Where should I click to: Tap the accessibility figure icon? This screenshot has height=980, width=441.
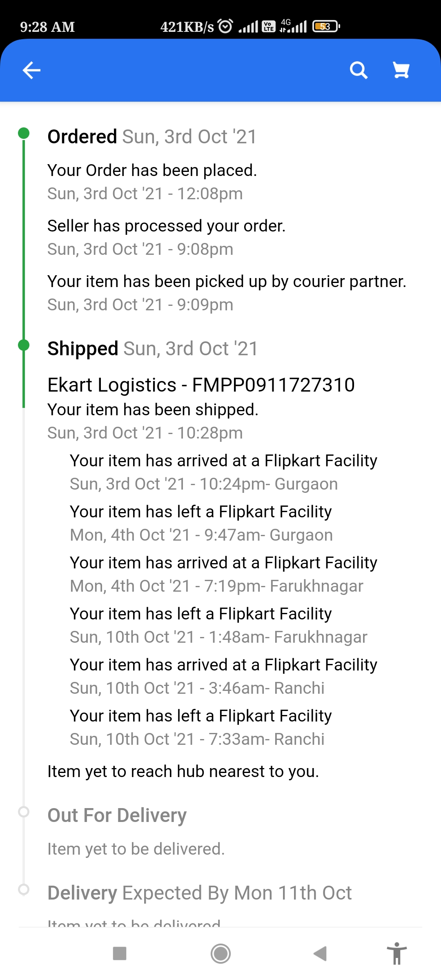pyautogui.click(x=396, y=953)
